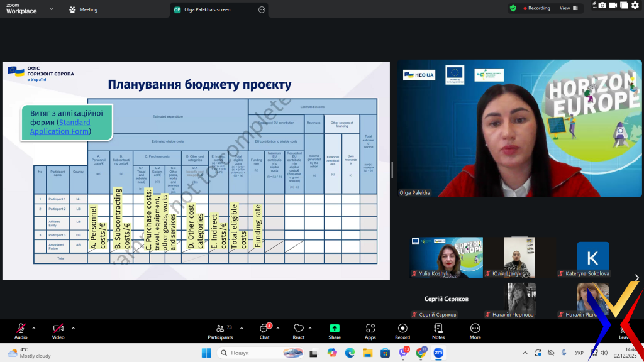Open the More options menu
The image size is (644, 362).
tap(475, 331)
